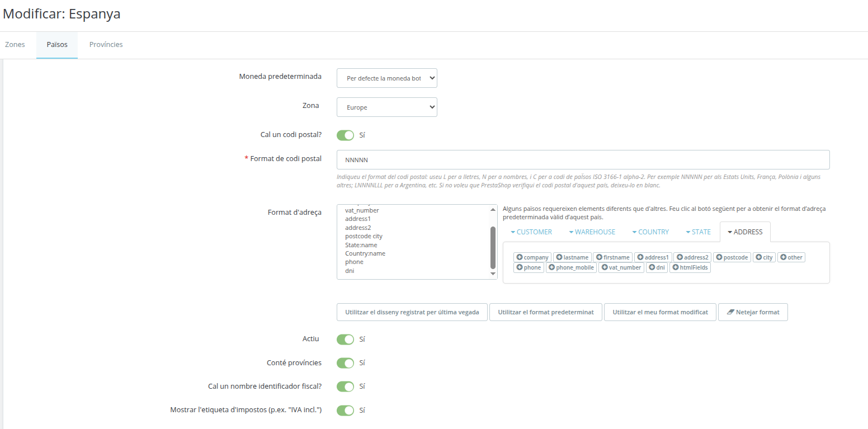Click the plus icon on vat_number tag

click(605, 267)
